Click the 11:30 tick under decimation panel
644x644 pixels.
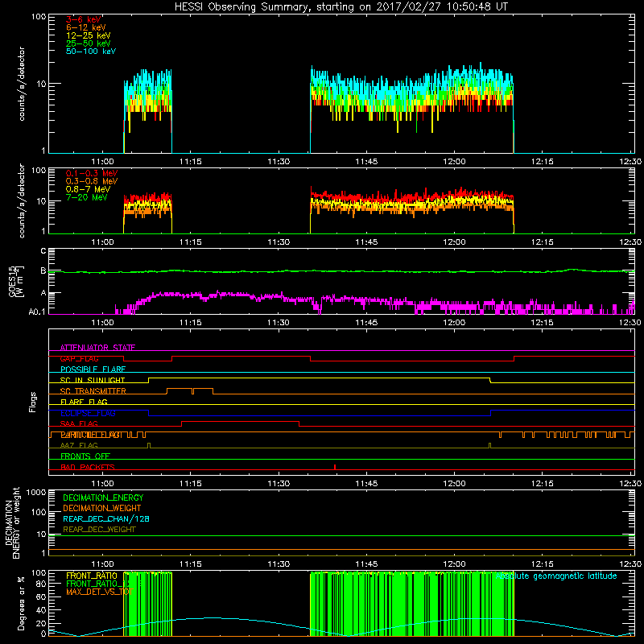[279, 564]
